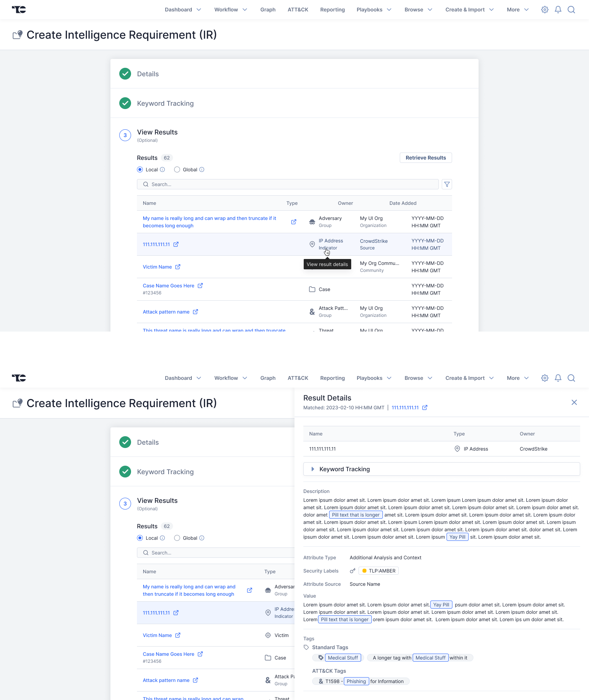
Task: Click the ampersand icon in T1598 tag
Action: pyautogui.click(x=321, y=681)
